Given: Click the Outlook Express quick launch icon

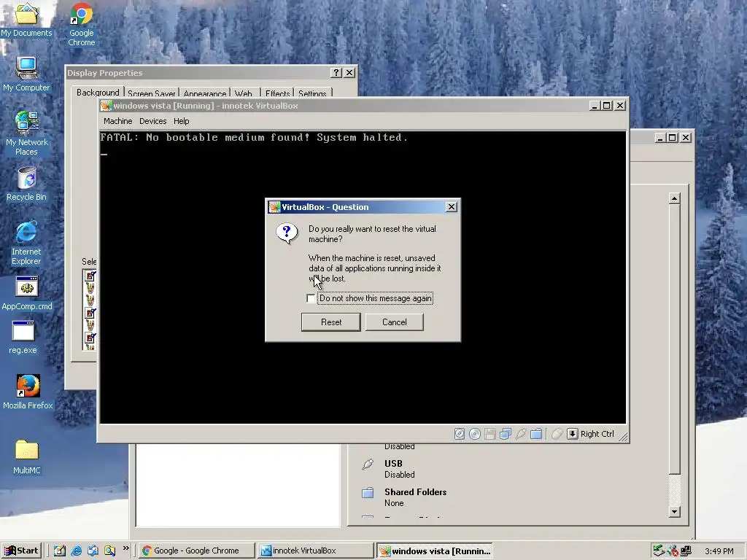Looking at the screenshot, I should (x=93, y=551).
